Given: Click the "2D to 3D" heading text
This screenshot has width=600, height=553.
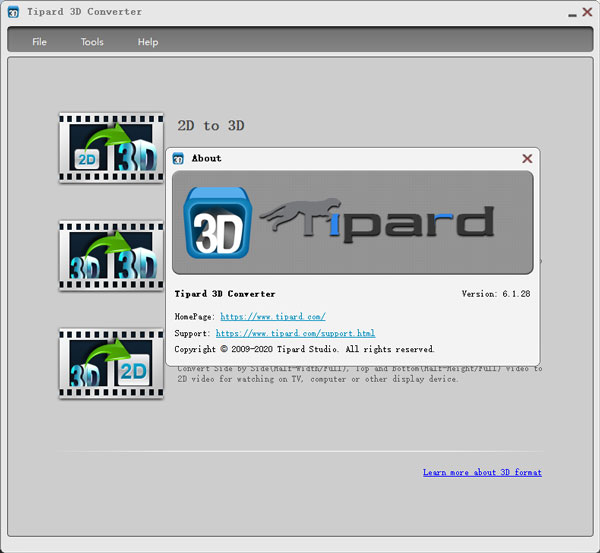Looking at the screenshot, I should point(210,126).
